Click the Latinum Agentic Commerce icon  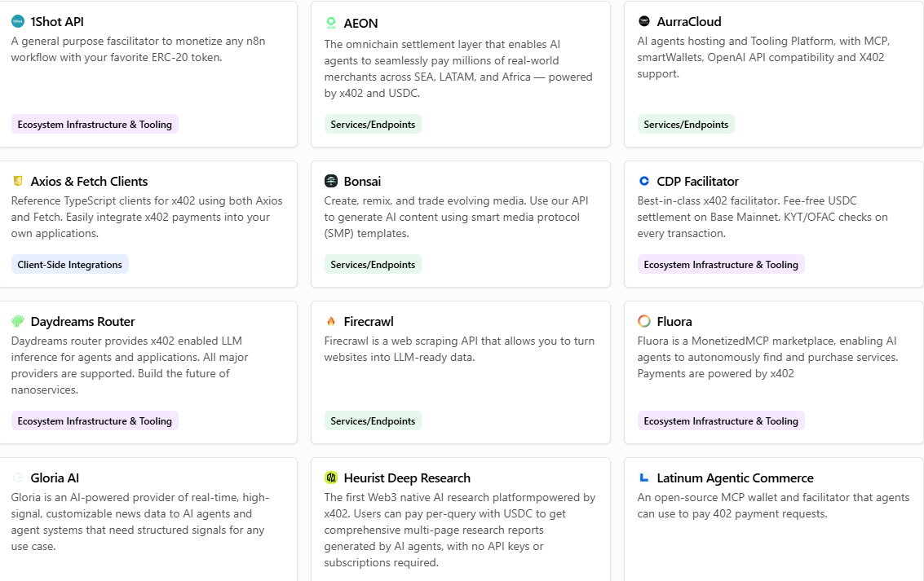click(644, 478)
